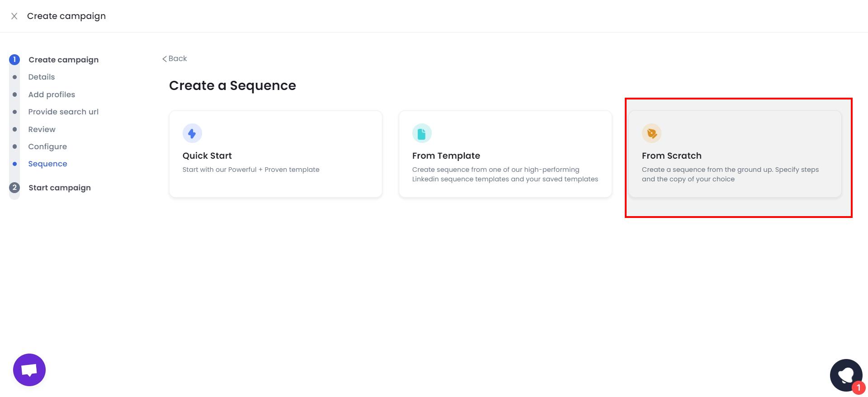The height and width of the screenshot is (397, 868).
Task: Open the Add profiles step
Action: (52, 95)
